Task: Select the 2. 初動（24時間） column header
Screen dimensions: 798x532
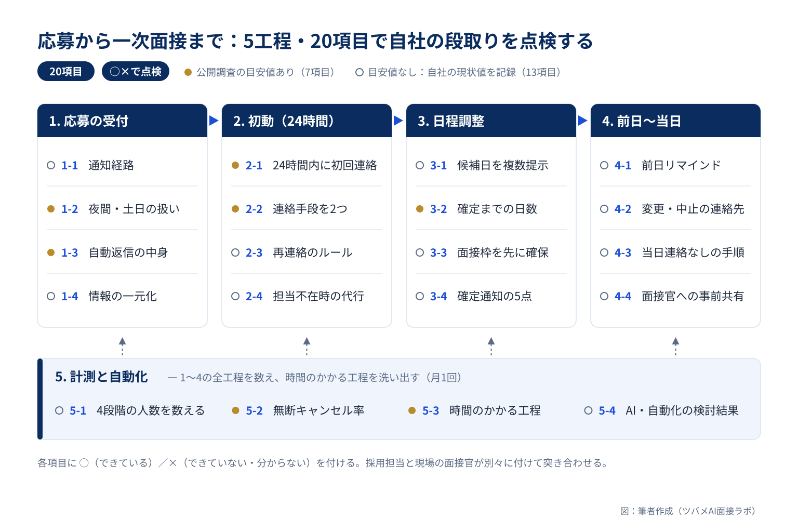Action: pyautogui.click(x=307, y=121)
